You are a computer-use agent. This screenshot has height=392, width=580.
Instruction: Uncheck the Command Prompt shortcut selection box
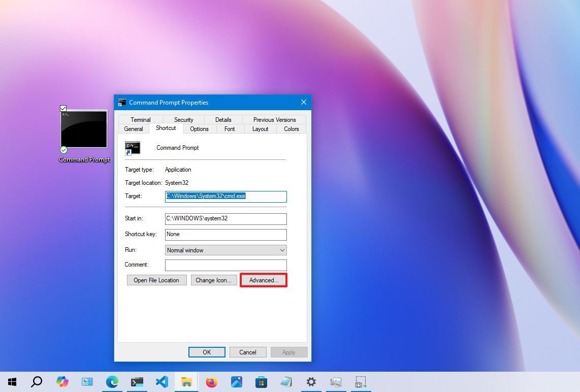(x=63, y=108)
